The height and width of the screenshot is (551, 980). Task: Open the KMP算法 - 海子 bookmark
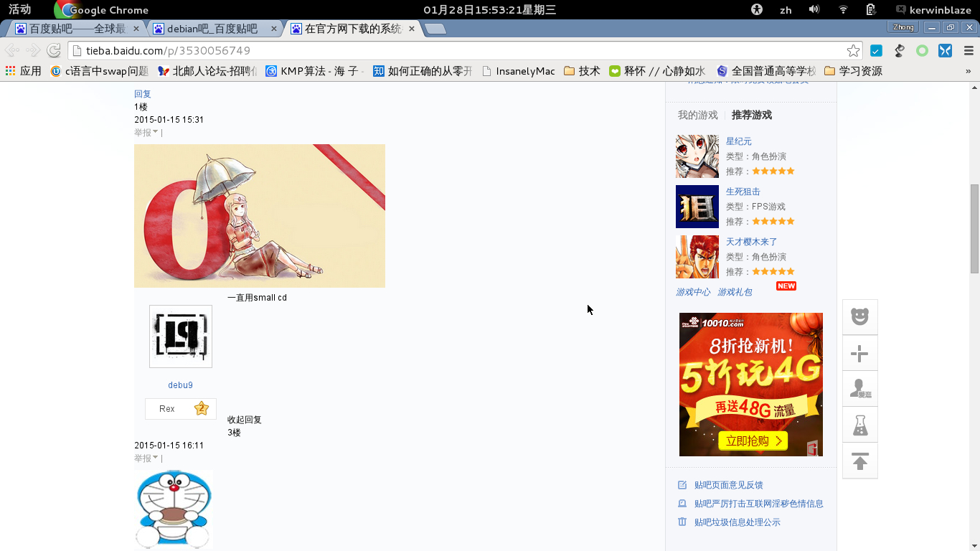(315, 71)
